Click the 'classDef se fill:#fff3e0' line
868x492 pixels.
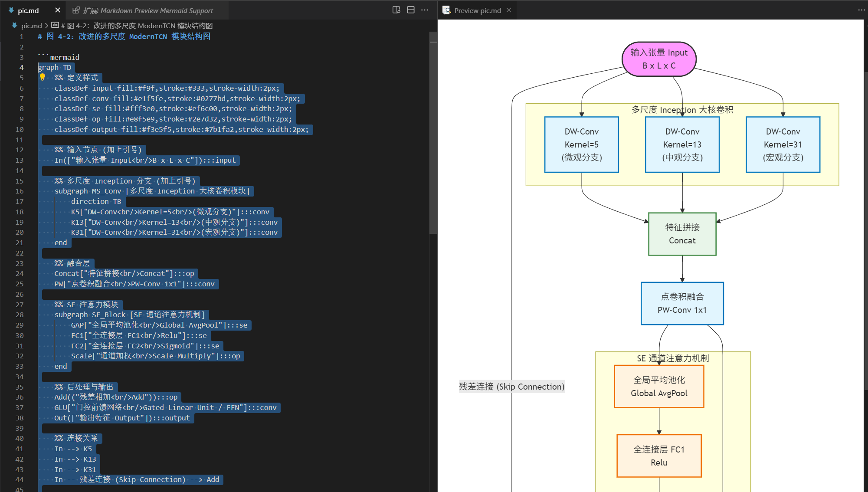[x=173, y=108]
